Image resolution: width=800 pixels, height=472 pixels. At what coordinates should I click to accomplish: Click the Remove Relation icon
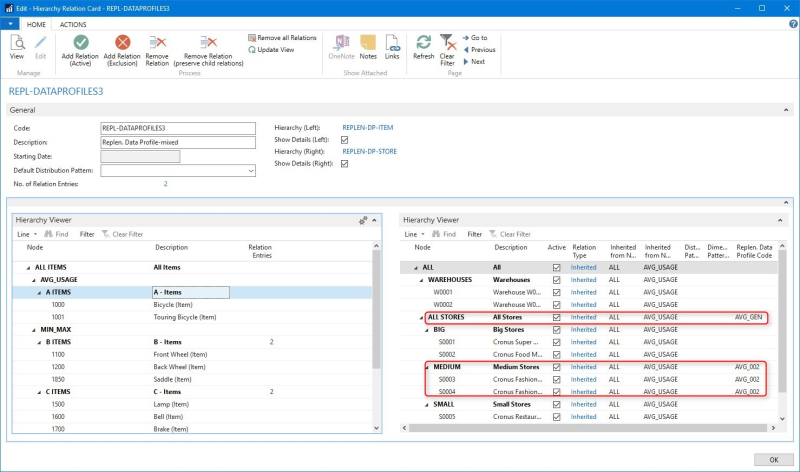click(x=157, y=43)
